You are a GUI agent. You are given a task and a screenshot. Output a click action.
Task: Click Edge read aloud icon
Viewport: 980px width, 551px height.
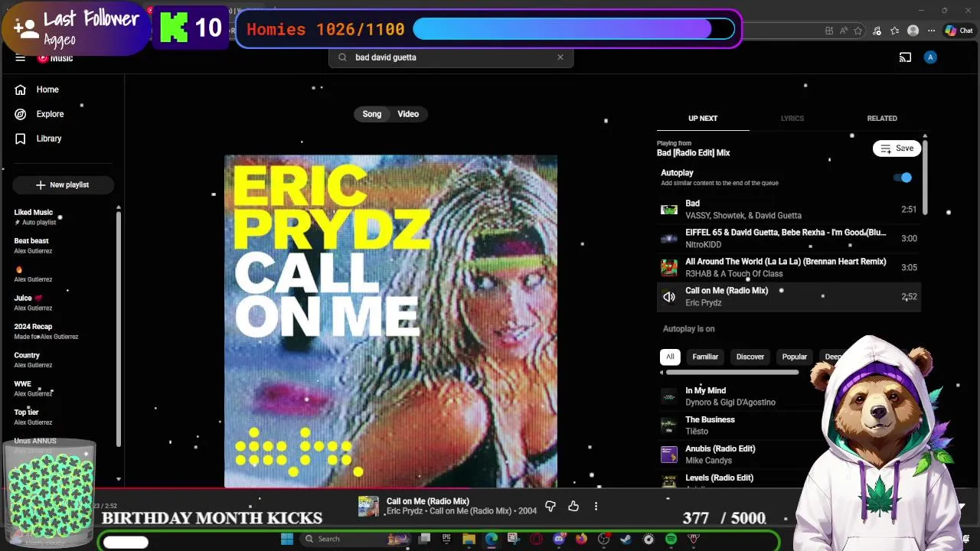tap(844, 31)
